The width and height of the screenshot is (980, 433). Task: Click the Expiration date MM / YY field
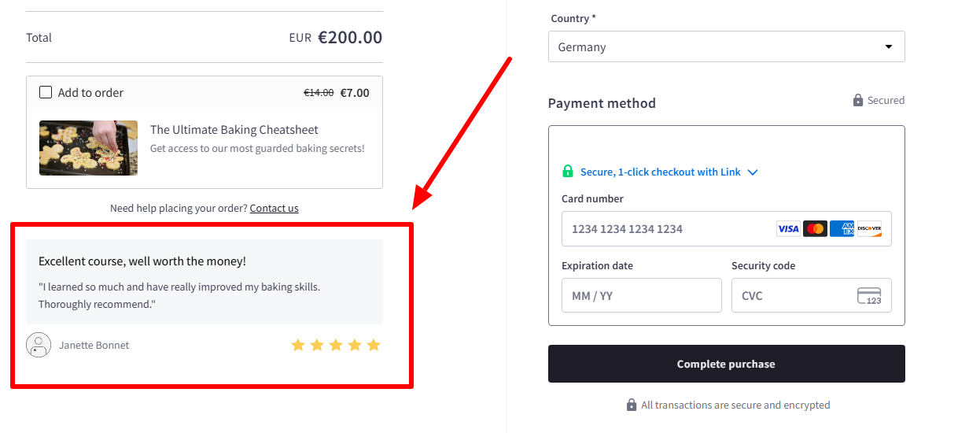click(x=641, y=296)
